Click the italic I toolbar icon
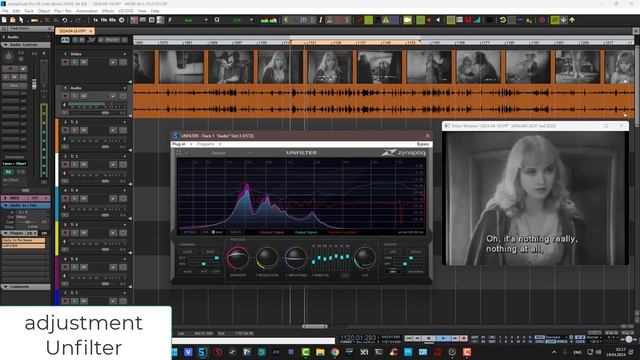640x360 pixels. (x=320, y=20)
